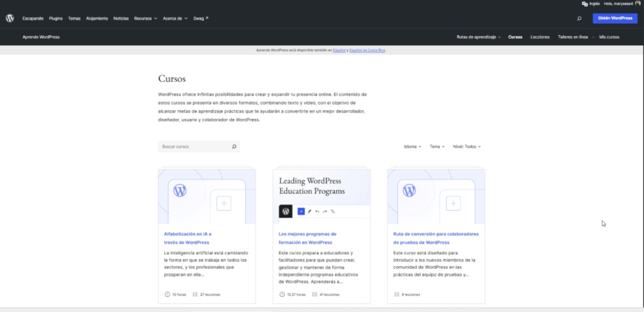Click the user avatar beside maryseas4
This screenshot has width=644, height=312.
click(x=638, y=3)
